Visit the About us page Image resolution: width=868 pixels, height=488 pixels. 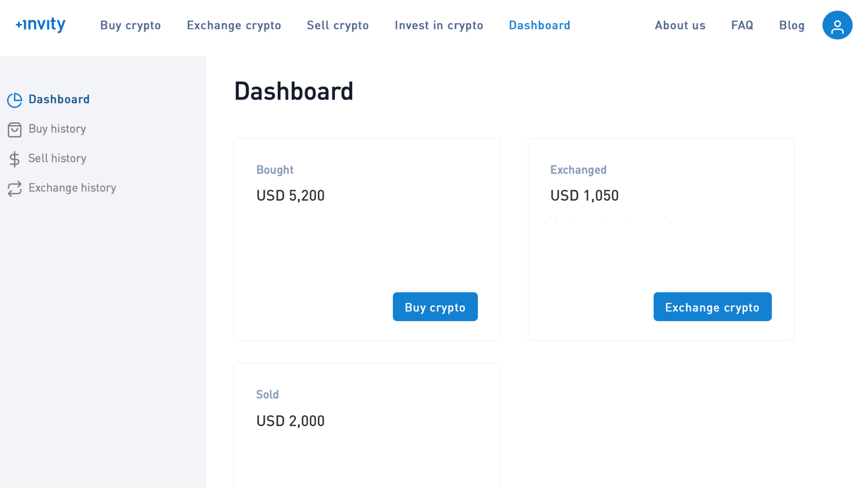(680, 25)
